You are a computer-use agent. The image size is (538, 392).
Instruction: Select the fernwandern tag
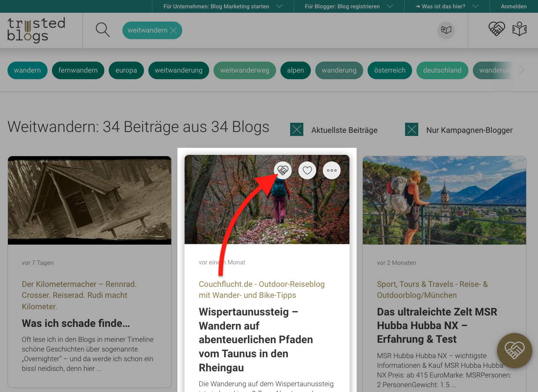(x=78, y=70)
